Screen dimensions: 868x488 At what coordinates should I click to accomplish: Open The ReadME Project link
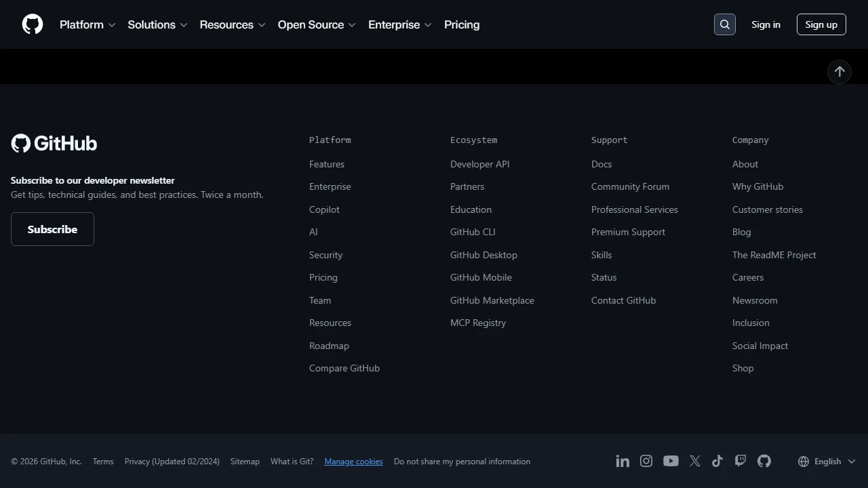coord(774,255)
